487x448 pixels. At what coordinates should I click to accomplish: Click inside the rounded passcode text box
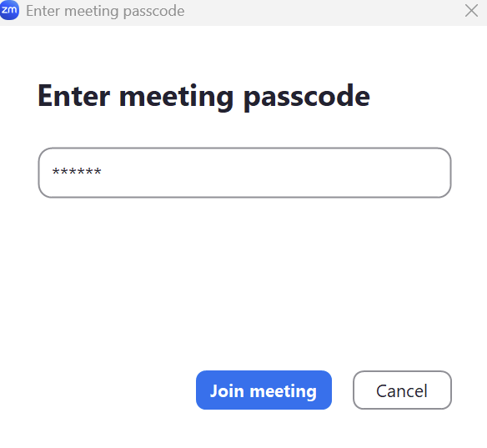coord(244,173)
